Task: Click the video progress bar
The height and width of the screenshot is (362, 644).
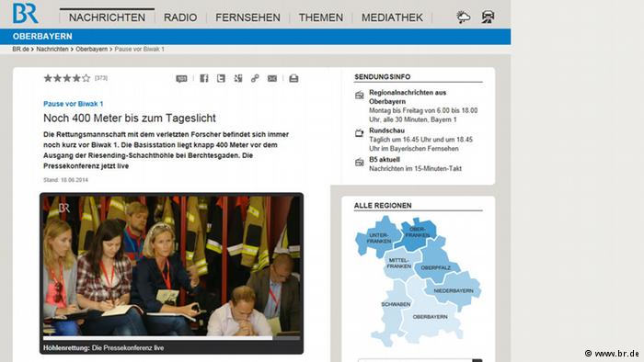Action: tap(171, 338)
